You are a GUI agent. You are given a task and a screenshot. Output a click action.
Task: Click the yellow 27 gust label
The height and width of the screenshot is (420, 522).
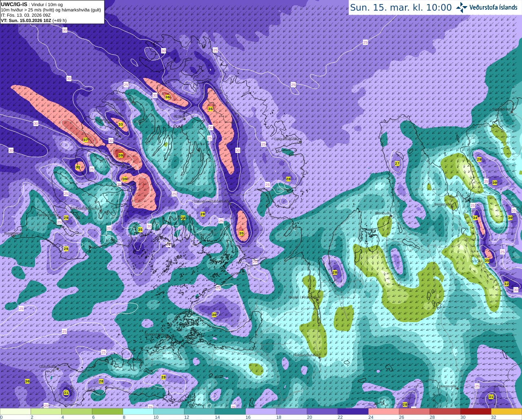[x=397, y=164]
